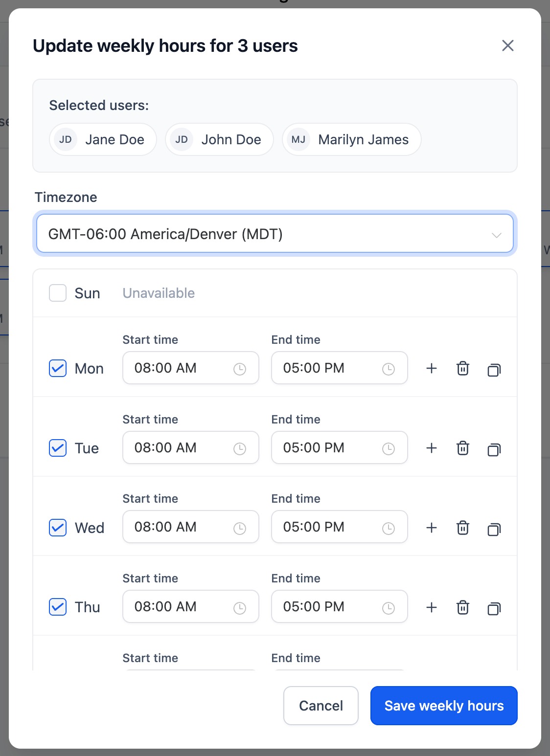Edit Tue end time 05:00 PM

pyautogui.click(x=340, y=447)
